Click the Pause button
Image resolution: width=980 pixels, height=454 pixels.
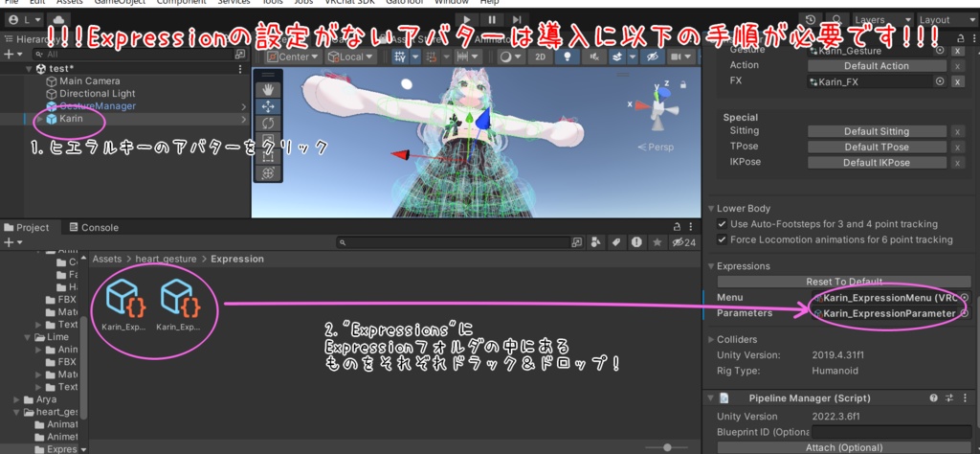pos(493,20)
